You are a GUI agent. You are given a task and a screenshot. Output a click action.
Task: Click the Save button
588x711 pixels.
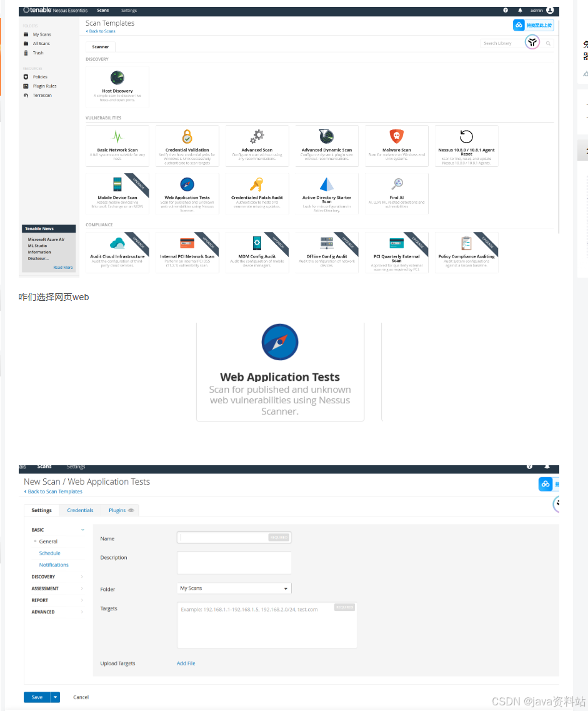pyautogui.click(x=37, y=697)
